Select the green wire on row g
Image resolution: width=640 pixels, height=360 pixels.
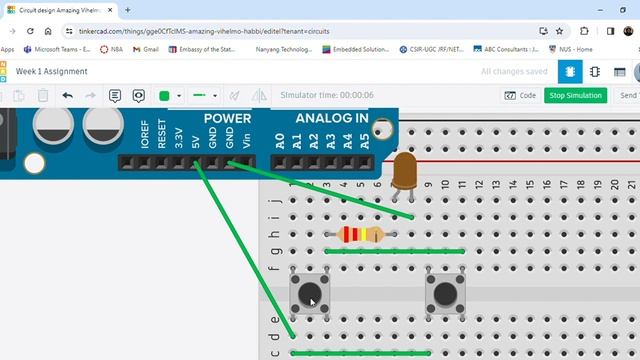click(395, 251)
